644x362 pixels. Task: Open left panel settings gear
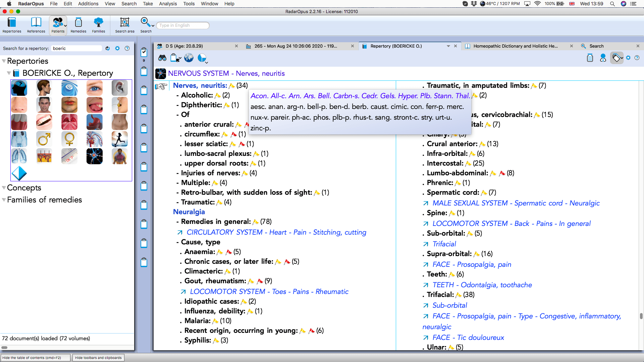(x=117, y=48)
